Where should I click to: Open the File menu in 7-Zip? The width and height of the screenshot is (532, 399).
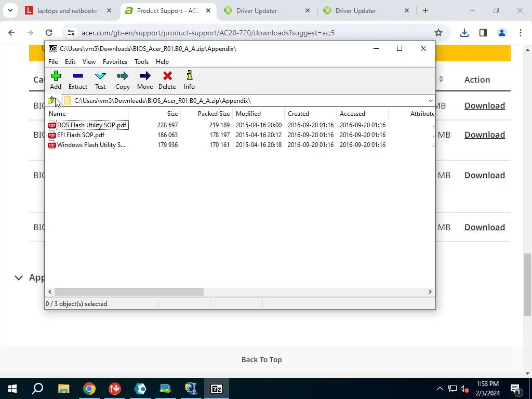click(53, 62)
